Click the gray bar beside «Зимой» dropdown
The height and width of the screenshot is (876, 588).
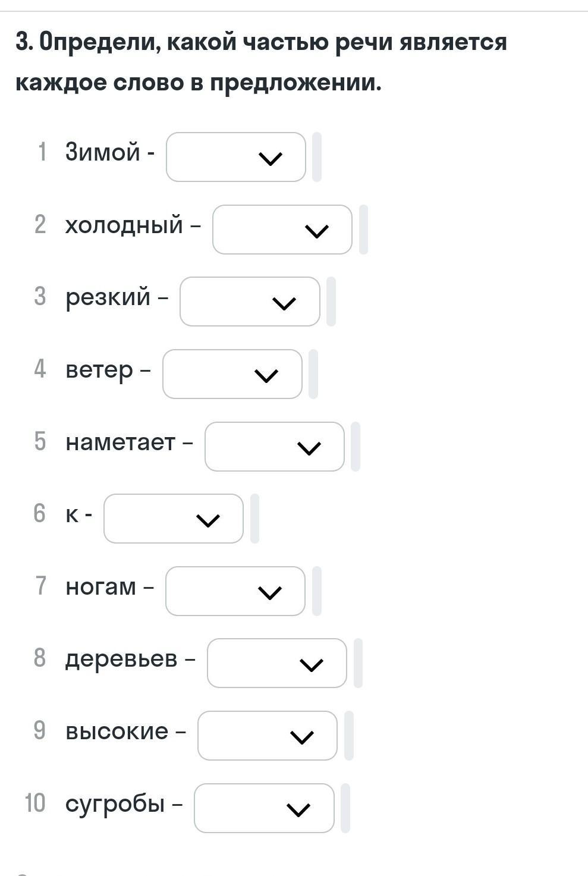point(317,157)
